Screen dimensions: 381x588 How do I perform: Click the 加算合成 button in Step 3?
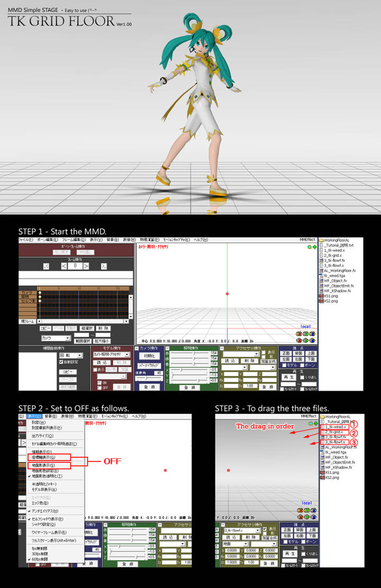click(269, 538)
